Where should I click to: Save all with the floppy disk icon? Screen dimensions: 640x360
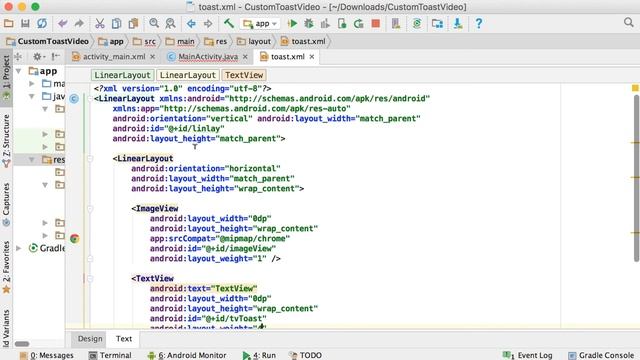click(25, 24)
